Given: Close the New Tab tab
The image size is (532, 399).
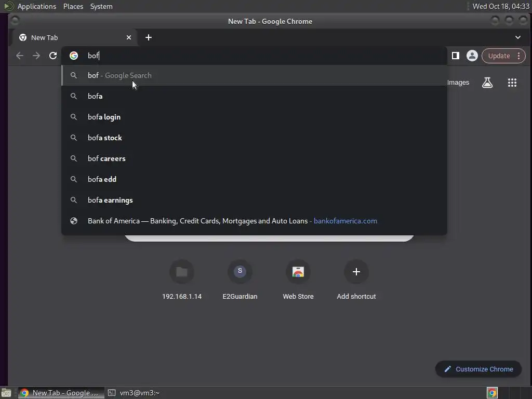Looking at the screenshot, I should [129, 37].
